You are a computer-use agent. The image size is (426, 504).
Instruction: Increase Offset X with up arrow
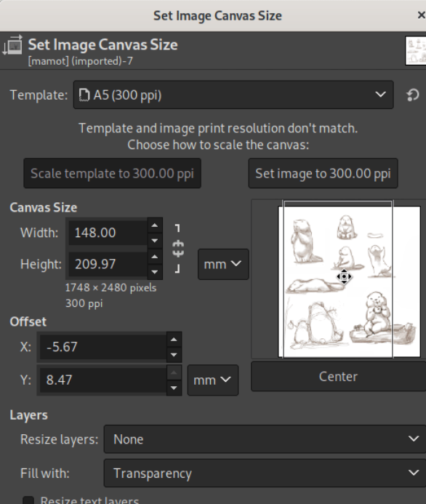(174, 340)
